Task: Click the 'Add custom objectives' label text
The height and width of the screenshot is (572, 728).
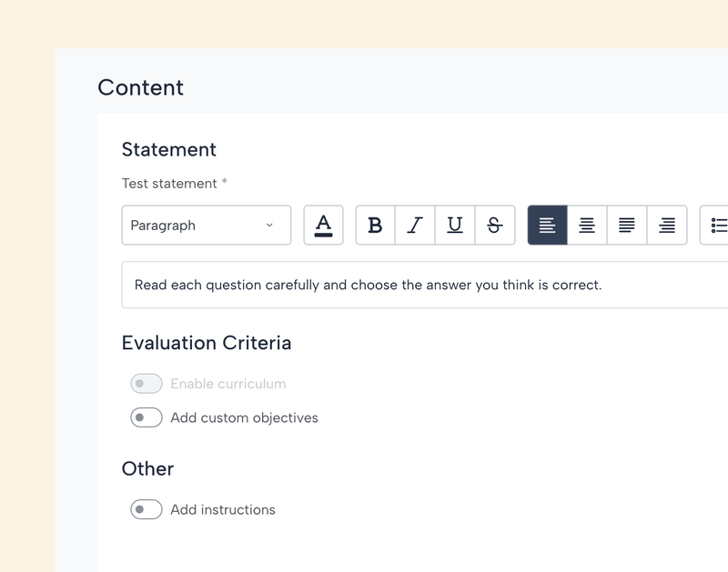Action: 244,418
